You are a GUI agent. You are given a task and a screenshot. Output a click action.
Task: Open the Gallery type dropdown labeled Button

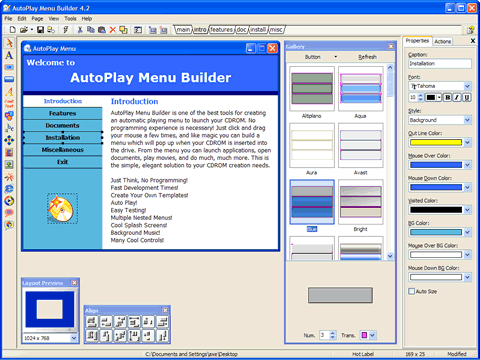click(336, 57)
